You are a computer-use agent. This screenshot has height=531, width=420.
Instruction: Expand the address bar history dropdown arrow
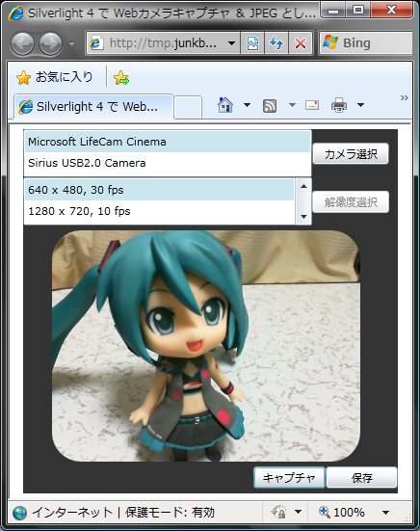click(x=232, y=43)
